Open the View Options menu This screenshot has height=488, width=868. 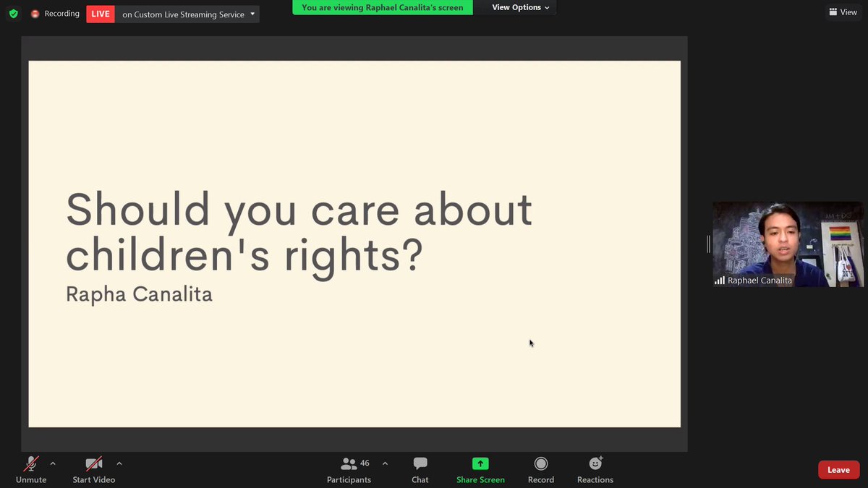pyautogui.click(x=521, y=7)
